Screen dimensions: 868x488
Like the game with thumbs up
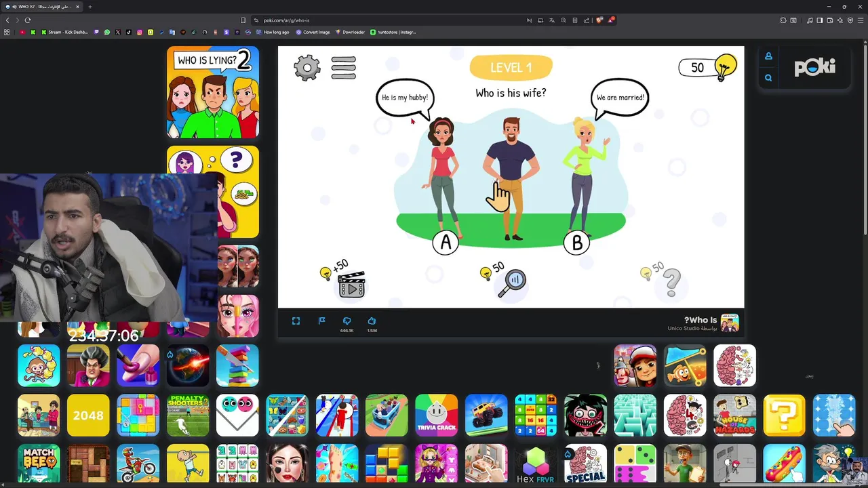click(x=372, y=321)
